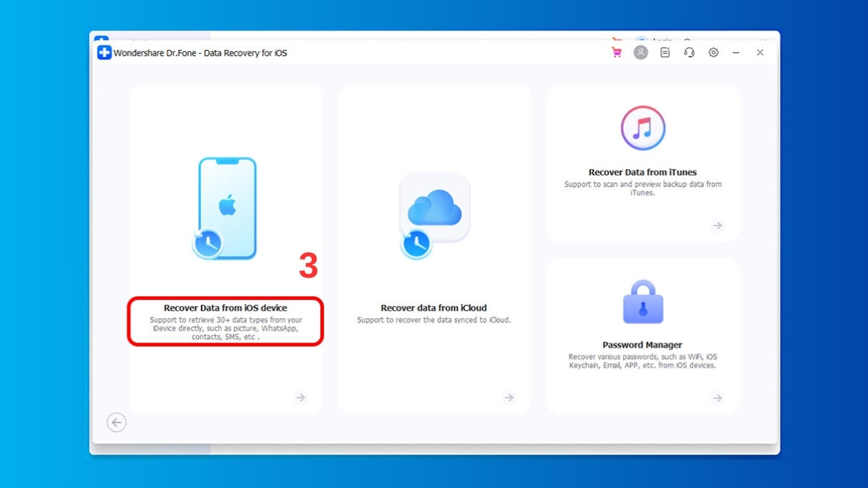868x488 pixels.
Task: Open the feedback notes icon
Action: point(665,52)
